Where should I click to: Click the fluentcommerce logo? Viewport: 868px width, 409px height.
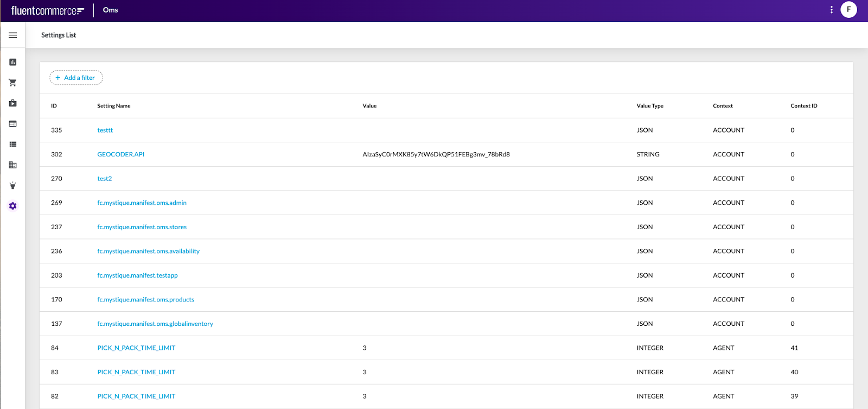[x=48, y=11]
